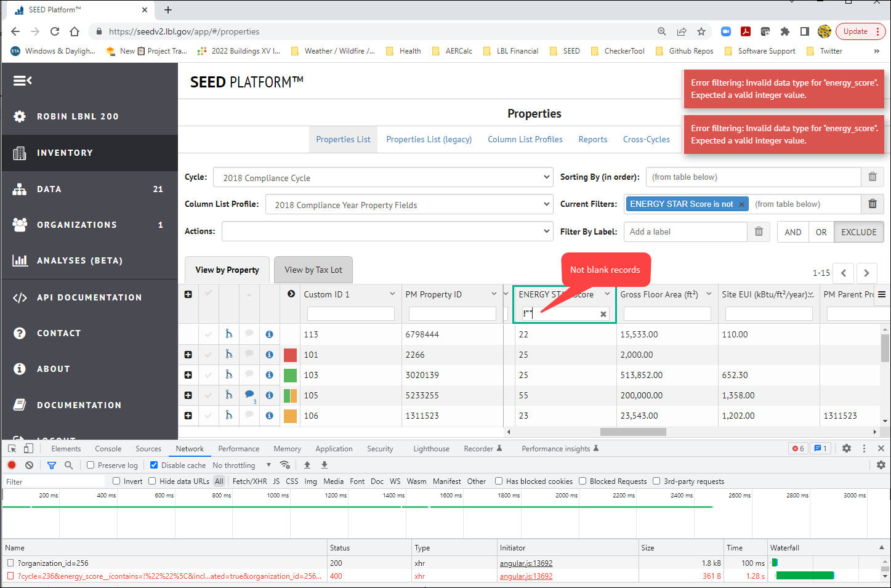The height and width of the screenshot is (588, 891).
Task: Go to previous page of properties
Action: point(844,273)
